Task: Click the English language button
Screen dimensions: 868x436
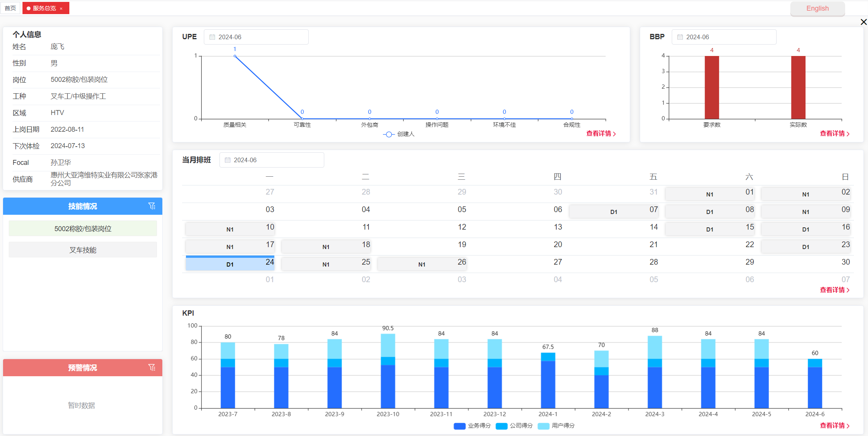Action: click(x=817, y=8)
